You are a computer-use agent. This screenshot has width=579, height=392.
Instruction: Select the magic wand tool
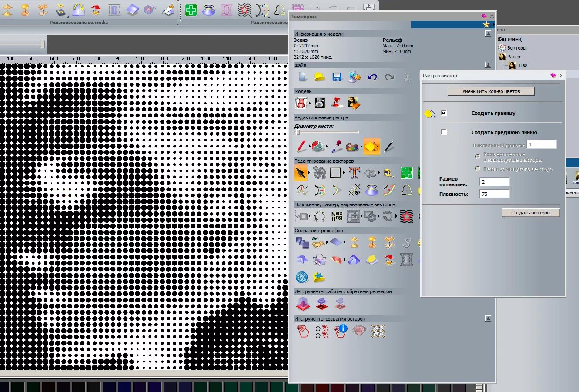(389, 147)
